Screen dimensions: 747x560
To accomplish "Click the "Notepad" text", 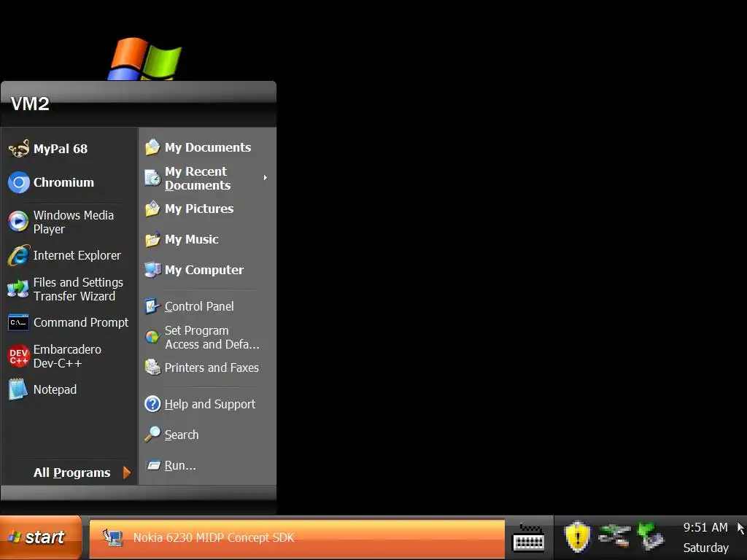I will [55, 389].
